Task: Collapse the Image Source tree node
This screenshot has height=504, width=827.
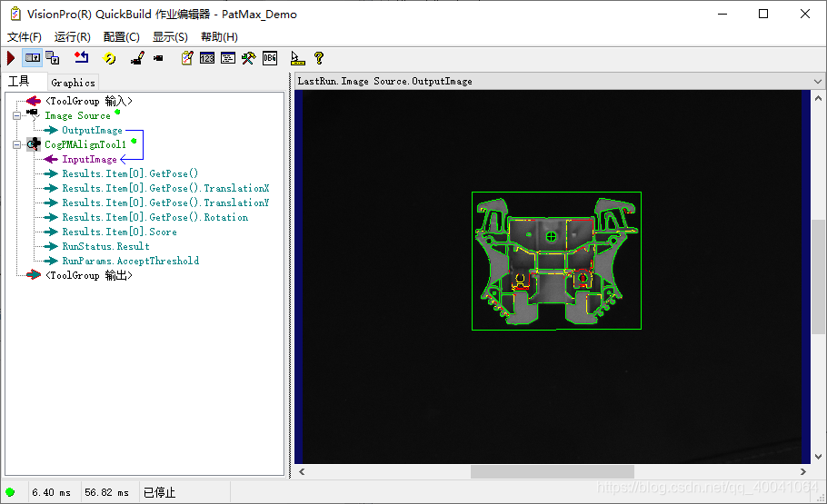Action: (17, 115)
